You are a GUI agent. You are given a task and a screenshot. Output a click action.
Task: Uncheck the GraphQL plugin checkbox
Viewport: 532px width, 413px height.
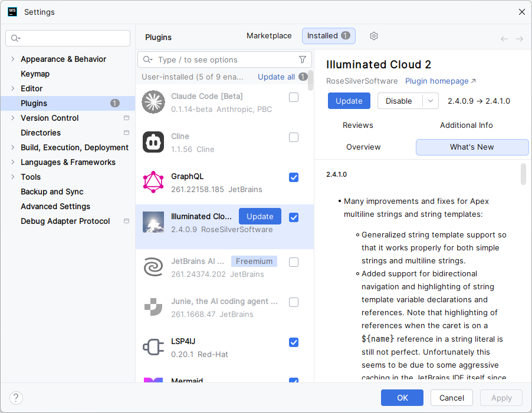[294, 177]
